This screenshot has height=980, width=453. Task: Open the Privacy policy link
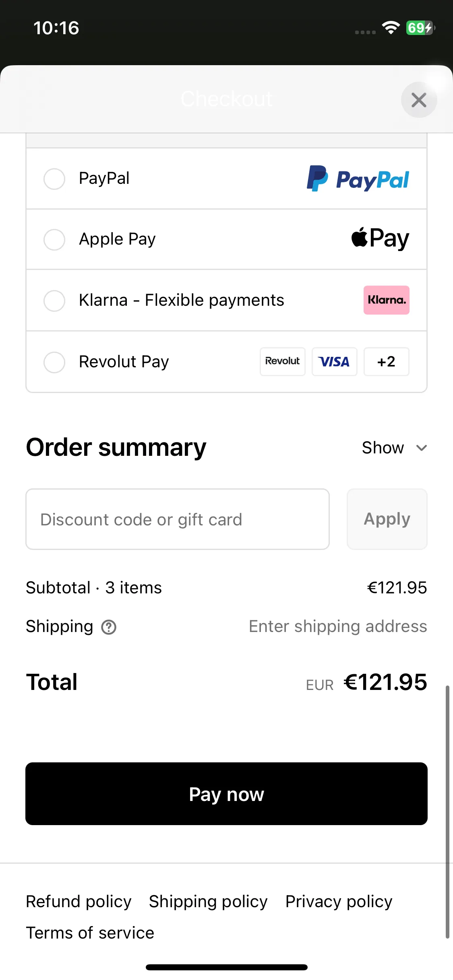pos(339,902)
